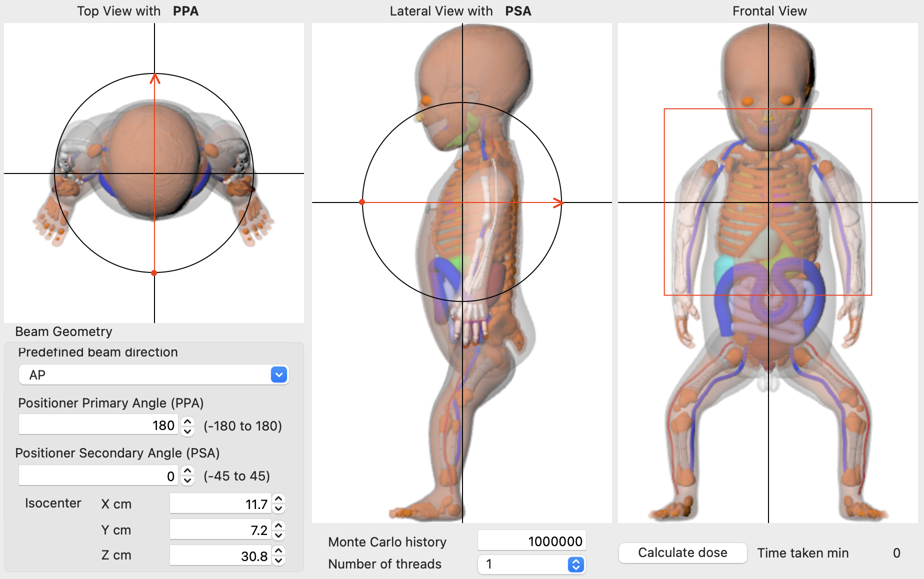Viewport: 924px width, 579px height.
Task: Increment Isocenter X cm stepper up
Action: tap(279, 499)
